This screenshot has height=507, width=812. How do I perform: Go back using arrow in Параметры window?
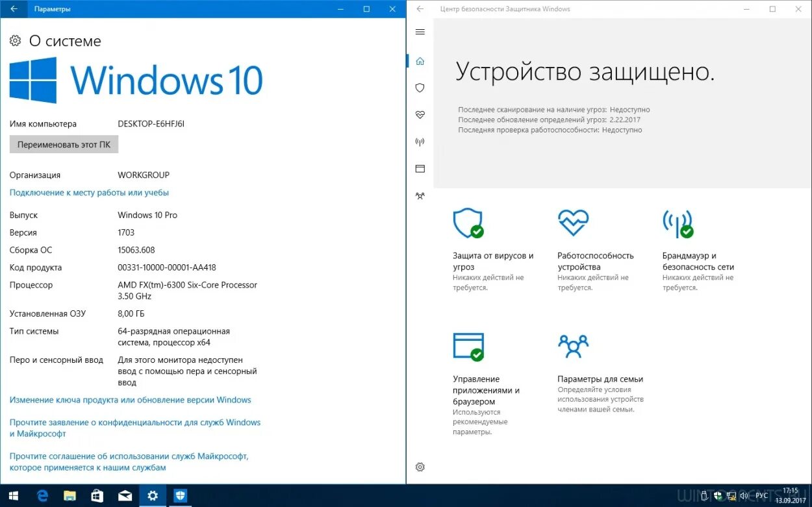(x=14, y=9)
